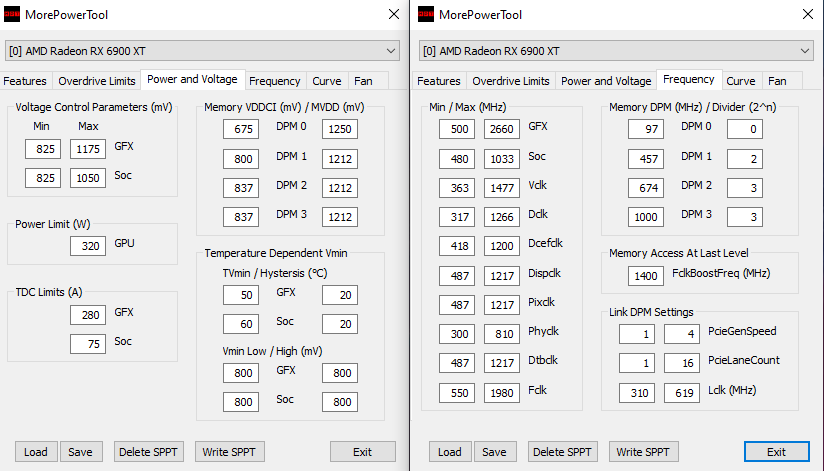Image resolution: width=824 pixels, height=471 pixels.
Task: Open GPU selector dropdown in left window
Action: 202,51
